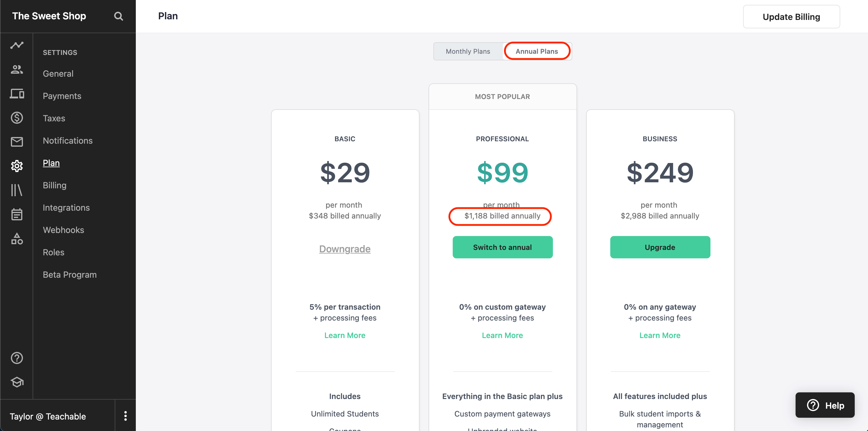The image size is (868, 431).
Task: Go to Integrations in settings menu
Action: coord(66,208)
